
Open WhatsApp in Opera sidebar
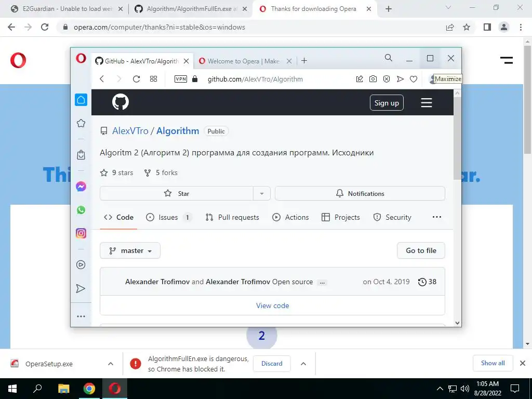pos(81,210)
